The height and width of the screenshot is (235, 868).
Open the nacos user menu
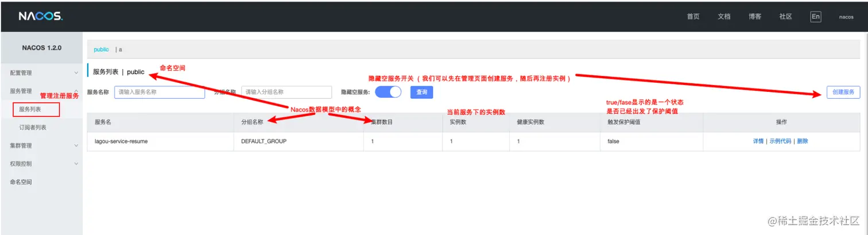pos(846,17)
